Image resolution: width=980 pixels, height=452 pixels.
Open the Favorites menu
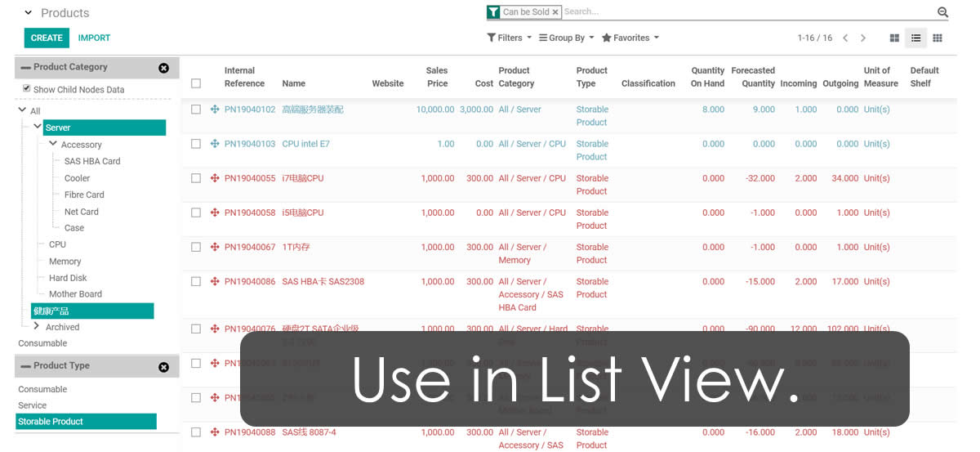click(630, 38)
